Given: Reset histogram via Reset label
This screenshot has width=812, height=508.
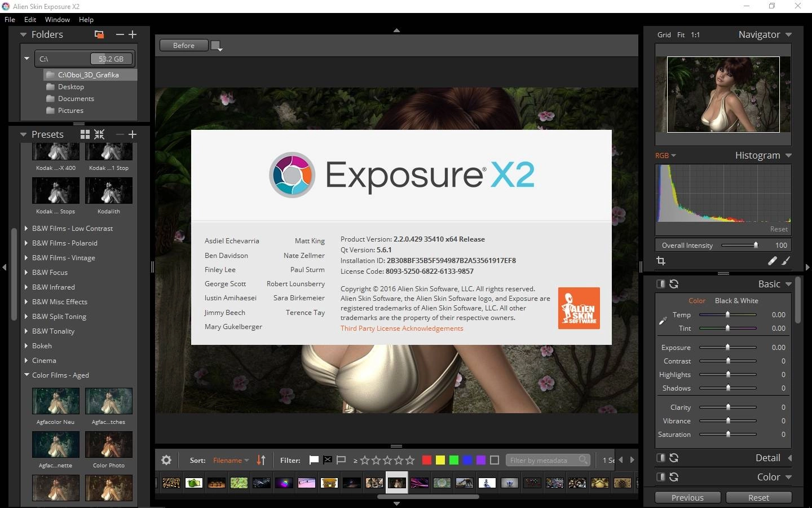Looking at the screenshot, I should pos(779,229).
